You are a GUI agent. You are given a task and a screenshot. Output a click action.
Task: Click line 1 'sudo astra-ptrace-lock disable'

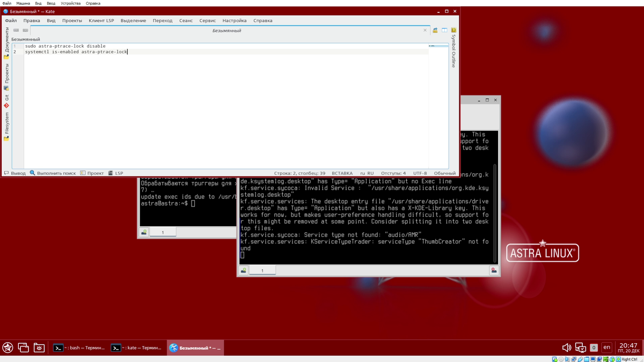65,46
